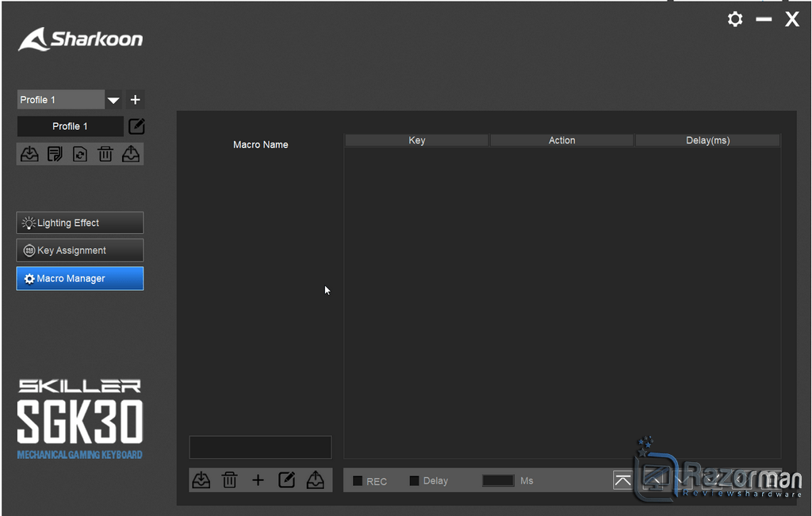Minimize the Sharkoon window
Image resolution: width=812 pixels, height=516 pixels.
[x=764, y=20]
